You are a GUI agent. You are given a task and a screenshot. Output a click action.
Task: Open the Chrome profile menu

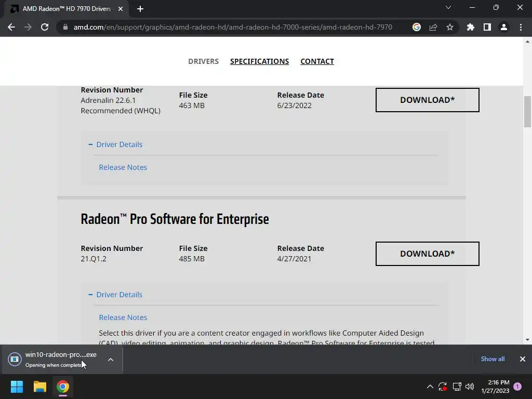point(504,27)
